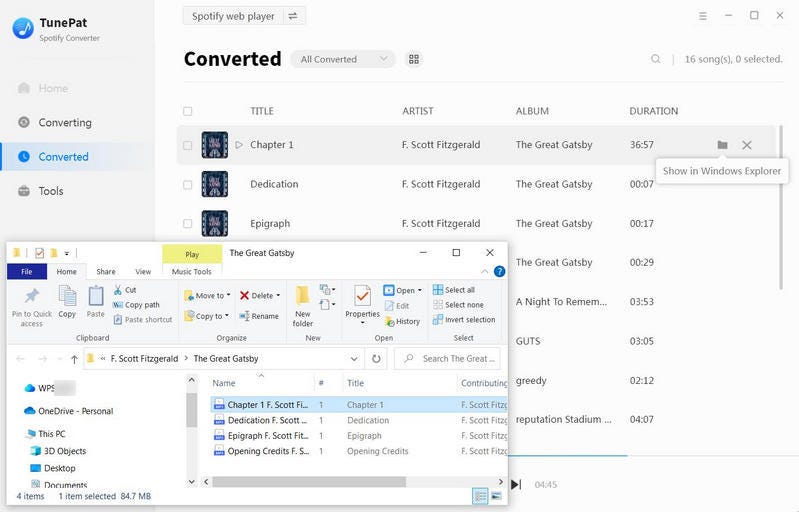The width and height of the screenshot is (799, 512).
Task: Switch to the View ribbon tab
Action: pyautogui.click(x=143, y=272)
